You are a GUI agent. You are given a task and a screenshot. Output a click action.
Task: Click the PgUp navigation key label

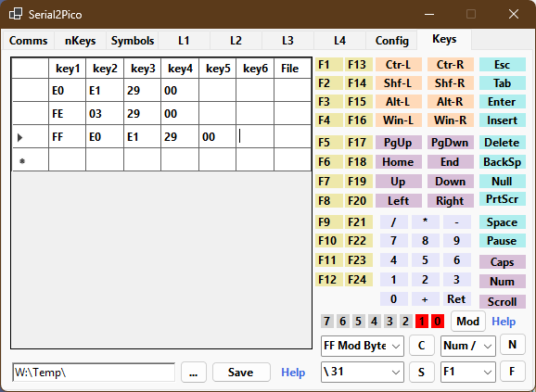pos(398,143)
